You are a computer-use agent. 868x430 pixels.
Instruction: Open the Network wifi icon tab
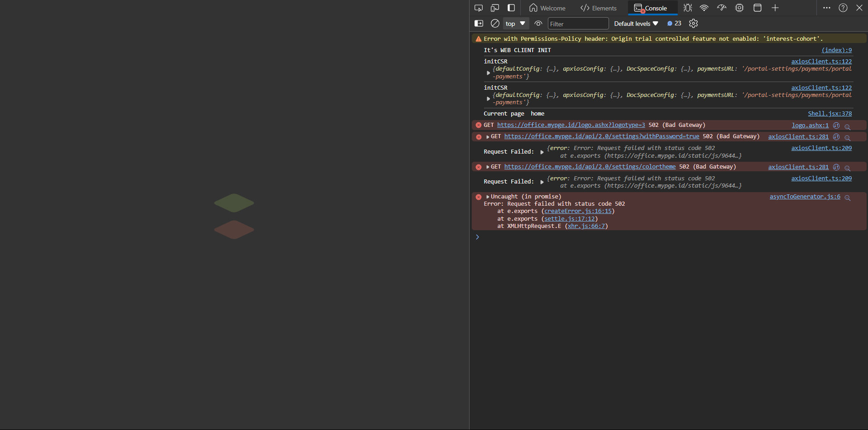click(704, 8)
